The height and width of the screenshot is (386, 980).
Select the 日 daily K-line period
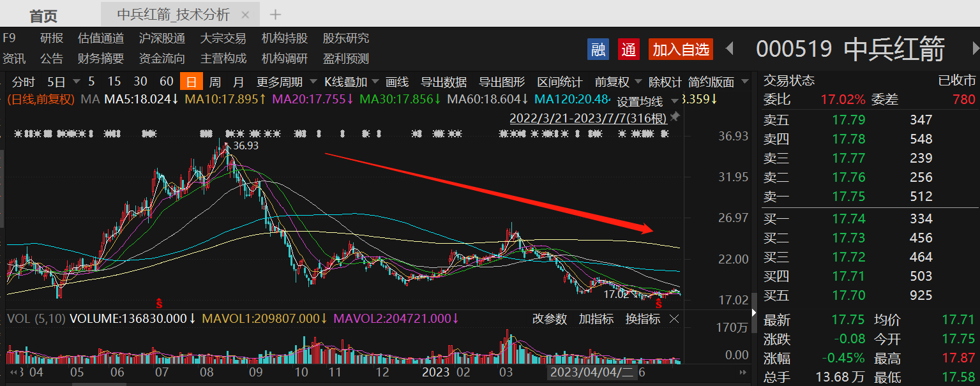point(192,82)
